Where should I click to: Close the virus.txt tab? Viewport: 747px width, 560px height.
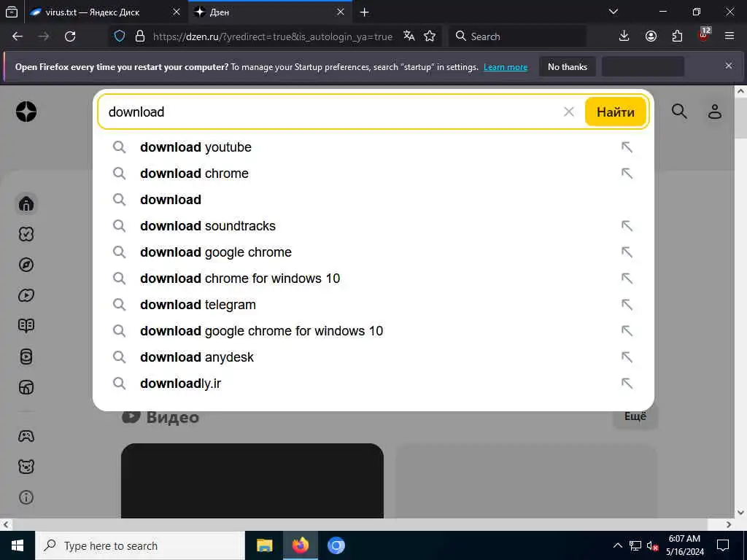[177, 12]
